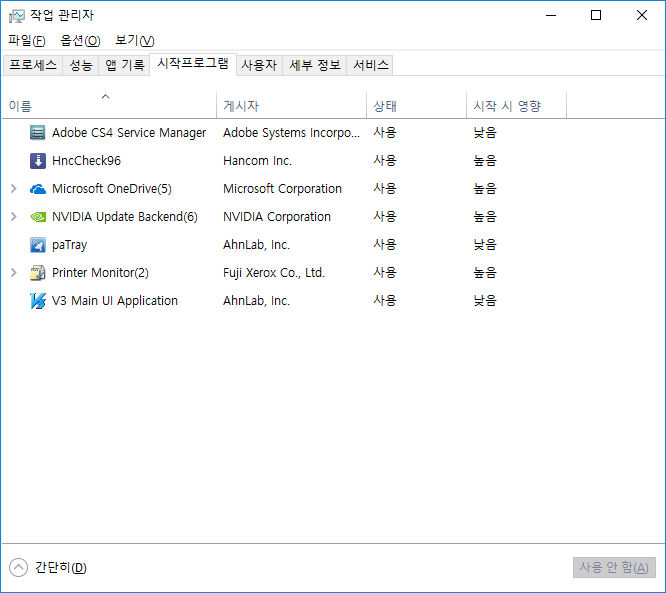Click the NVIDIA Update Backend icon

click(x=37, y=217)
